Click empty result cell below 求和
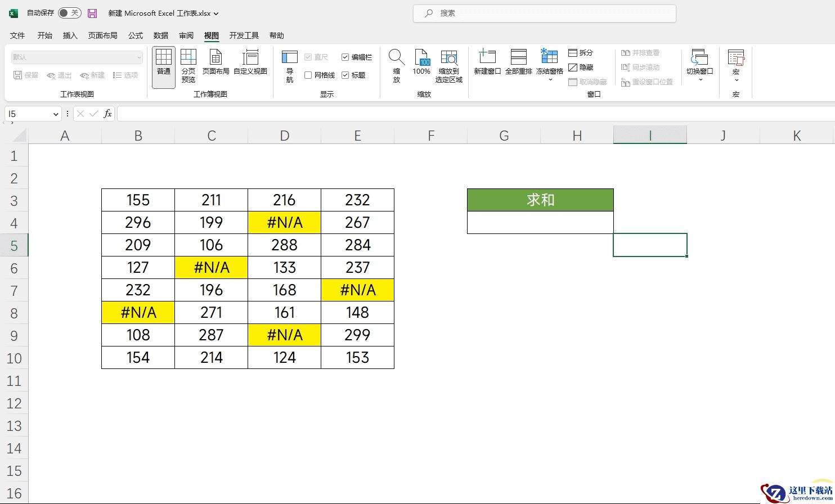The height and width of the screenshot is (504, 835). pos(540,222)
